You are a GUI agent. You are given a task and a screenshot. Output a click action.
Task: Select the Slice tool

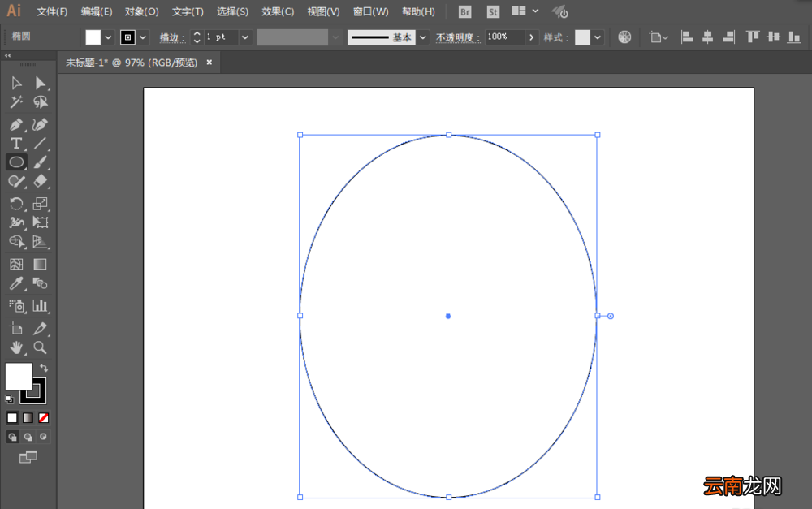point(41,328)
